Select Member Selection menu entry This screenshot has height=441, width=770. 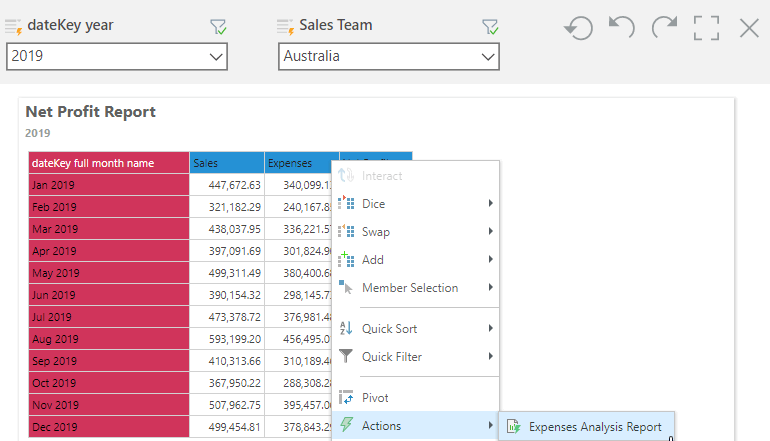pyautogui.click(x=415, y=287)
